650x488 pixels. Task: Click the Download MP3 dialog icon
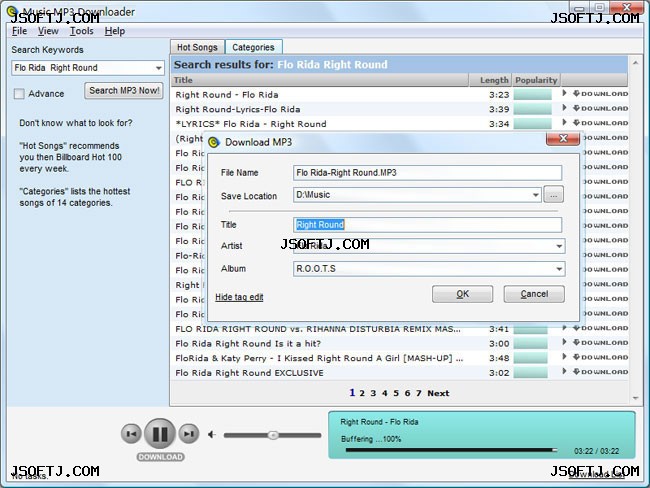pos(214,142)
